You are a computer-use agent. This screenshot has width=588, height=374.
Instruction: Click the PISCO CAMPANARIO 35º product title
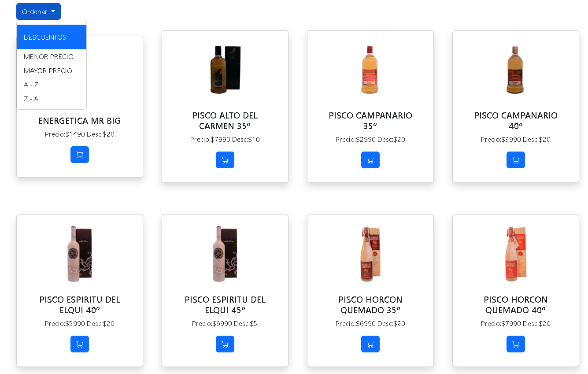370,120
